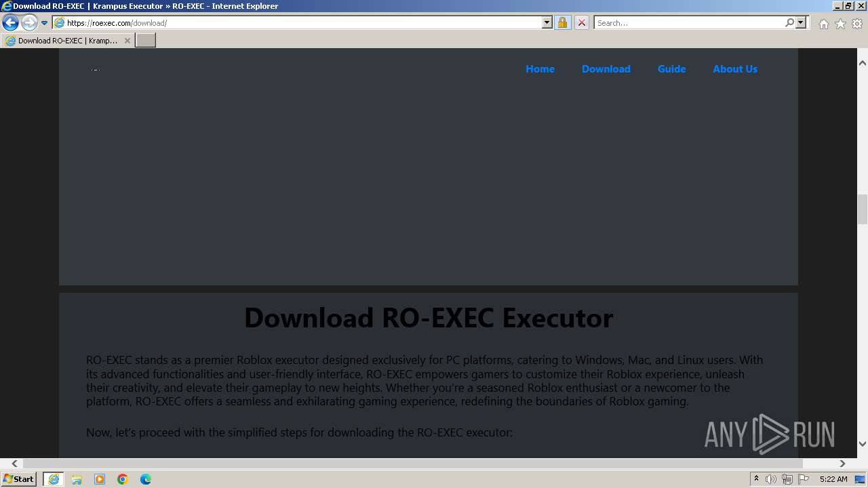This screenshot has width=868, height=488.
Task: Click the Search box field
Action: click(x=688, y=23)
